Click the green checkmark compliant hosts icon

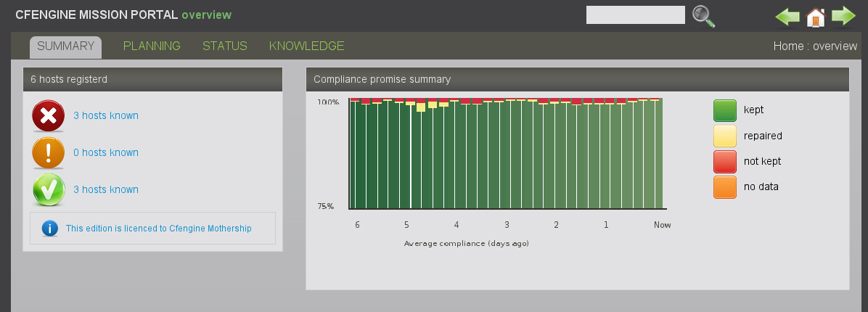pos(49,190)
